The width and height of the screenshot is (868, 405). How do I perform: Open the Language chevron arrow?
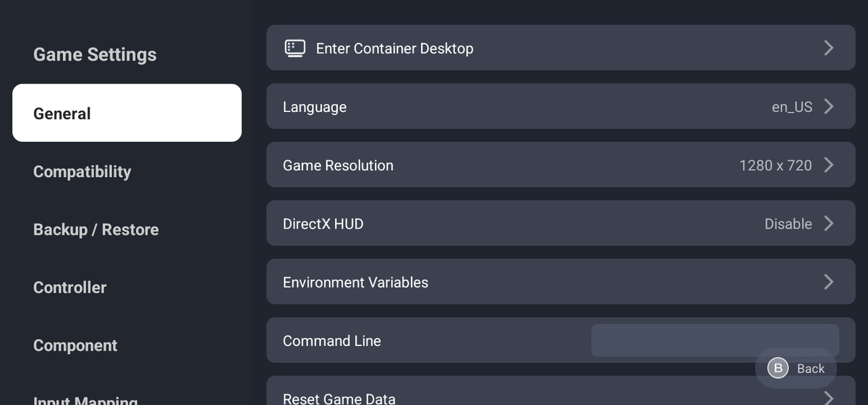(x=829, y=107)
